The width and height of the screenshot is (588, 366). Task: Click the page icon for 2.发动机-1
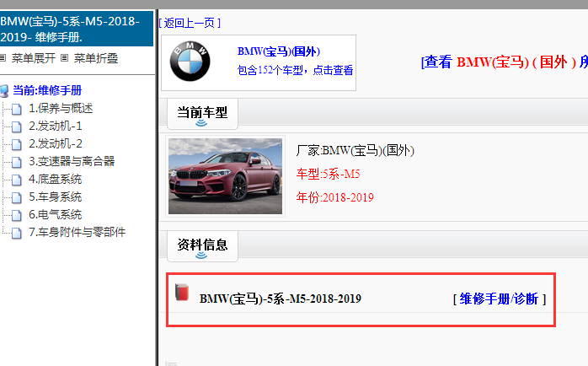(17, 126)
